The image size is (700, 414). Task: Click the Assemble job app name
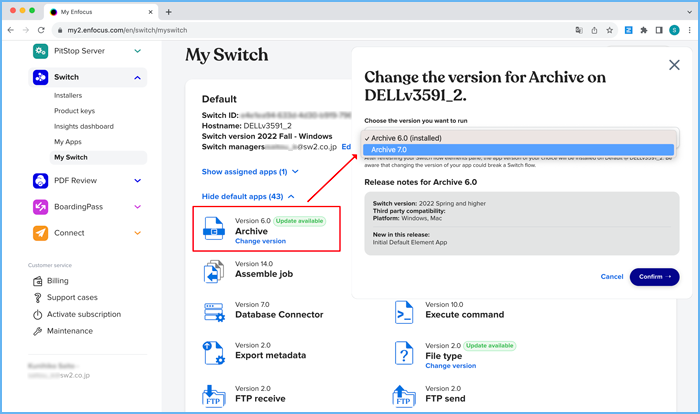[264, 274]
